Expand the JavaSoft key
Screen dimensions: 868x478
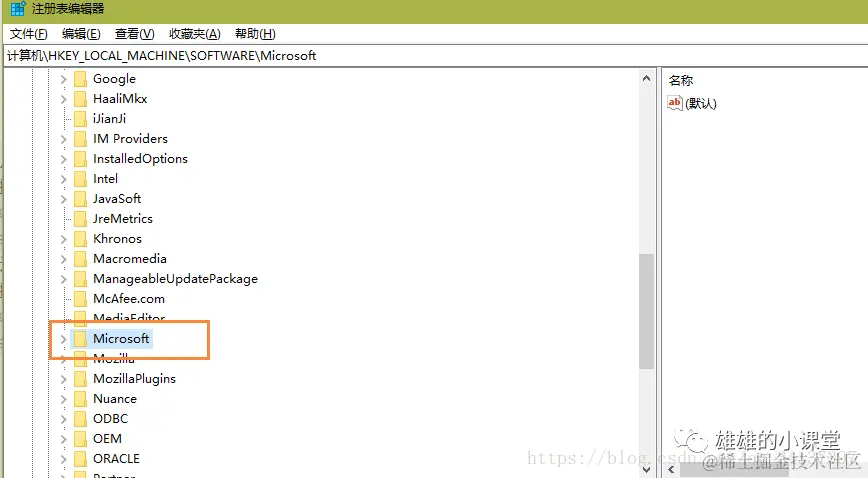pos(63,199)
